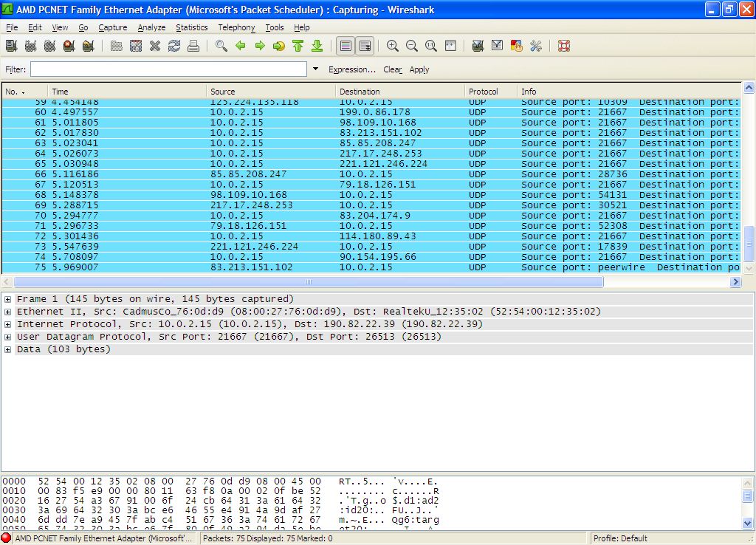Click the Source column header
The image size is (756, 545).
pos(271,91)
